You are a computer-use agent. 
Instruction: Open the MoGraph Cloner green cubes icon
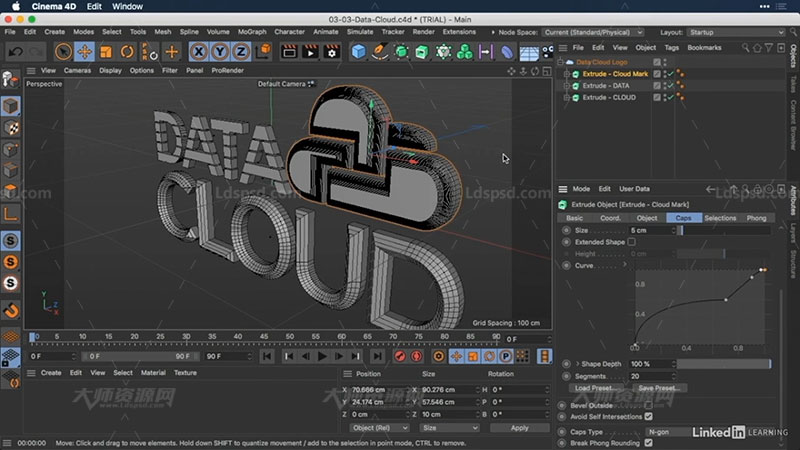tap(464, 52)
